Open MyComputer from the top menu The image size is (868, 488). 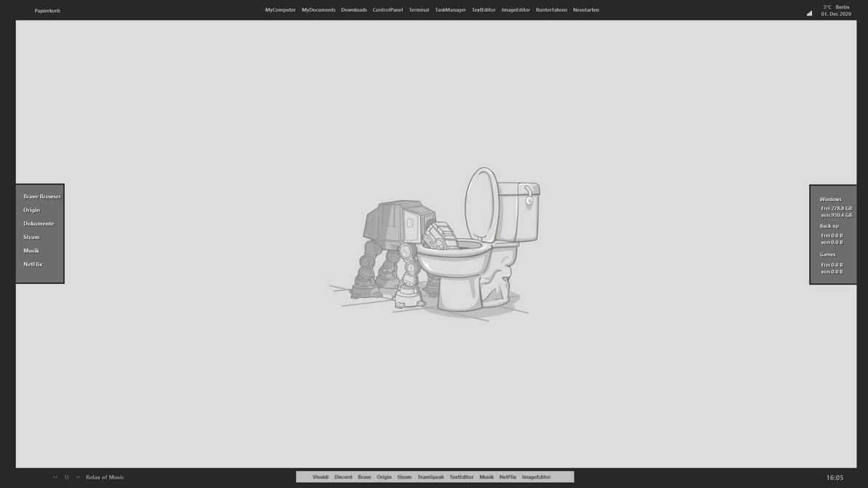[280, 8]
